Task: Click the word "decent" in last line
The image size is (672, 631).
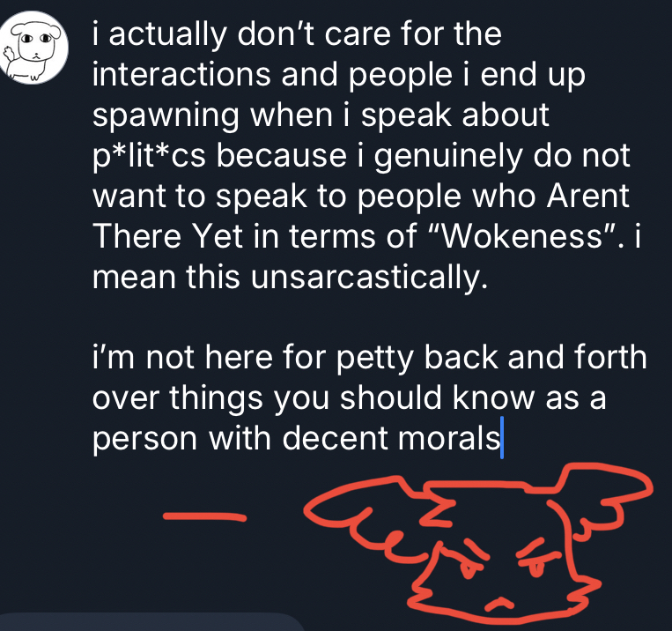Action: click(336, 438)
